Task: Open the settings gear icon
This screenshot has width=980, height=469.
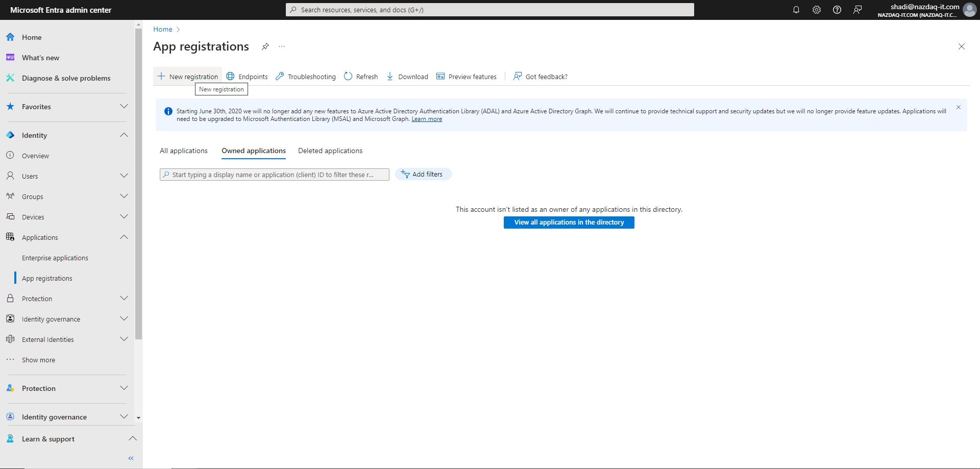Action: 816,10
